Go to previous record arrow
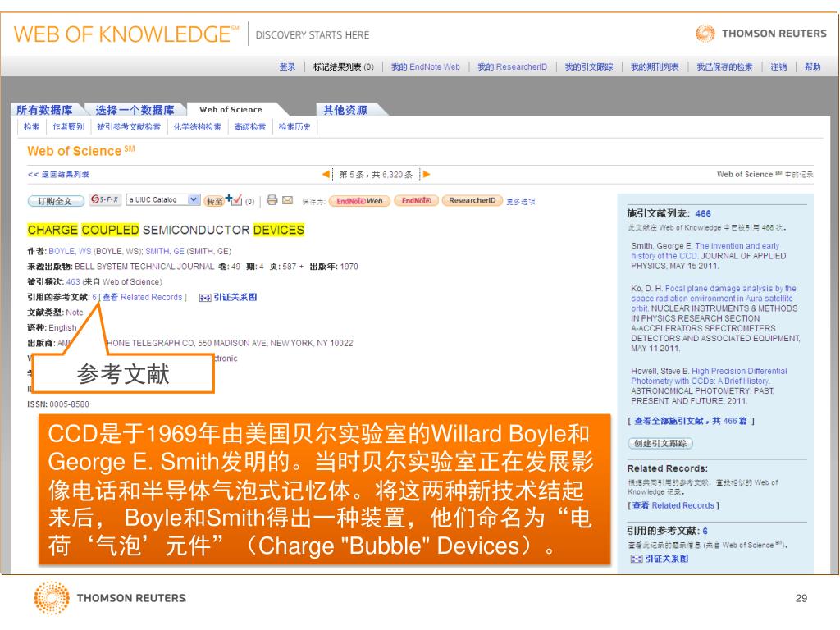 point(325,174)
